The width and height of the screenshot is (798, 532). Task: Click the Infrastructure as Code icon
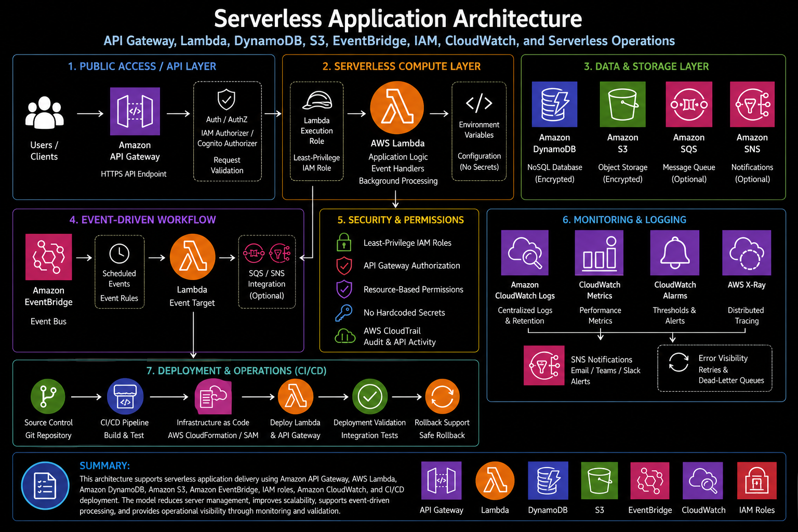coord(213,396)
